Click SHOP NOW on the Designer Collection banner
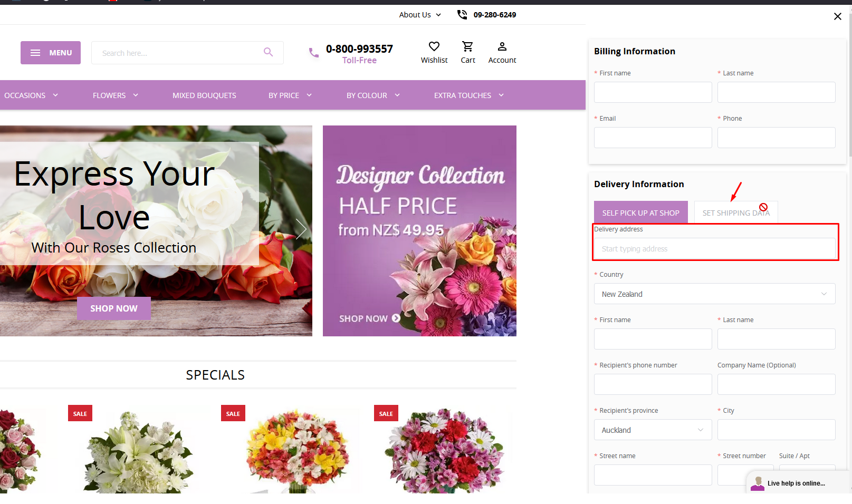 (x=369, y=318)
